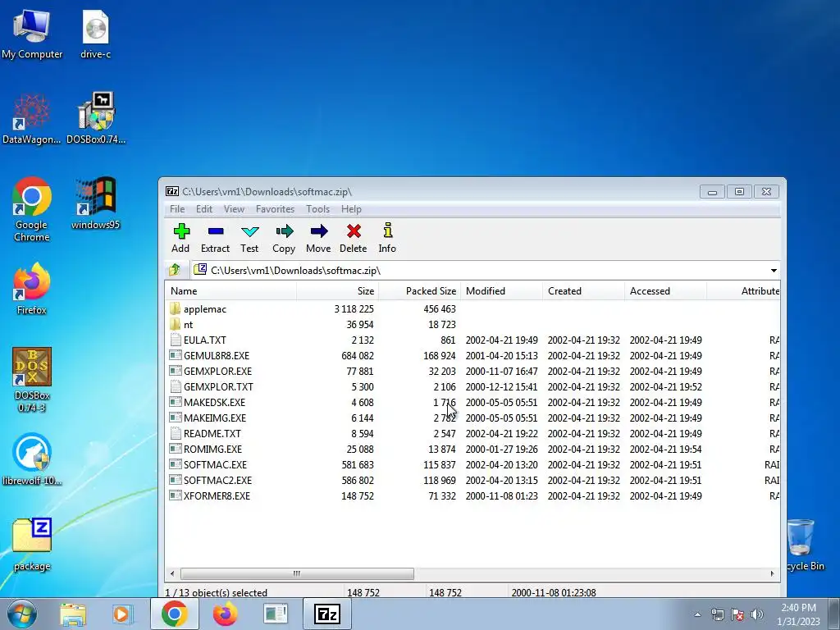The height and width of the screenshot is (630, 840).
Task: Open the Edit menu
Action: 204,209
